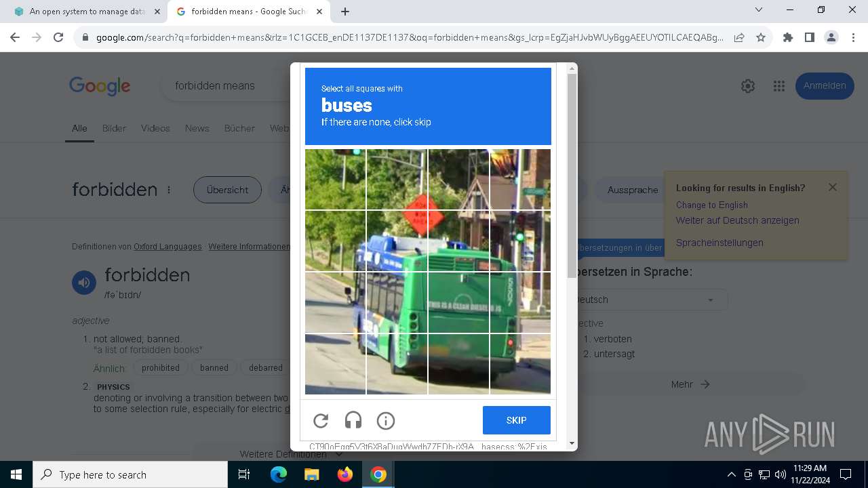Select the Übersicht chip

(x=227, y=190)
